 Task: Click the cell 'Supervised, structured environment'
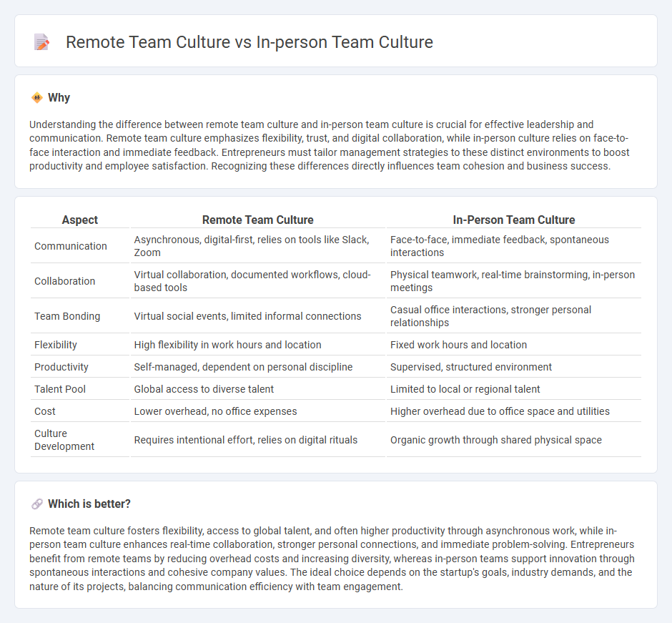(514, 367)
